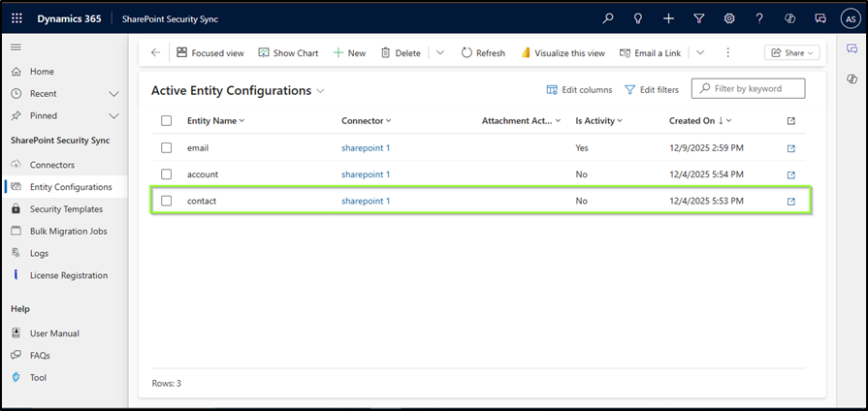The width and height of the screenshot is (868, 411).
Task: Open the Delete split-button dropdown arrow
Action: point(439,52)
